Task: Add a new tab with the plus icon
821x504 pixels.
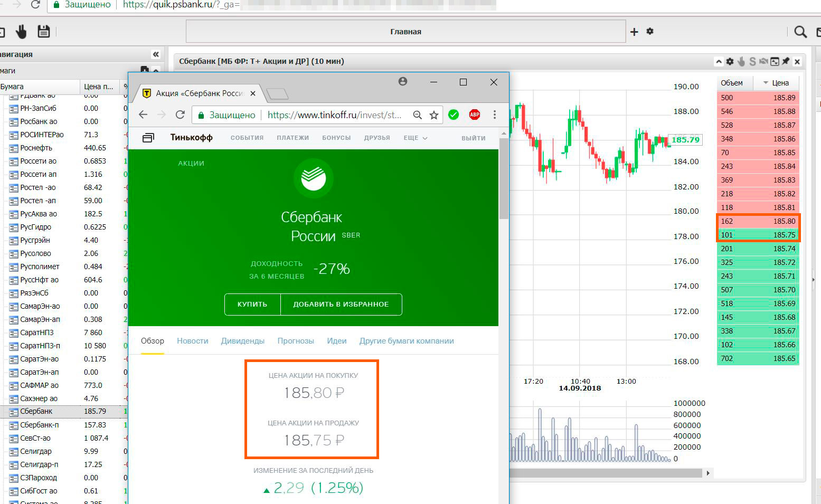Action: click(634, 32)
